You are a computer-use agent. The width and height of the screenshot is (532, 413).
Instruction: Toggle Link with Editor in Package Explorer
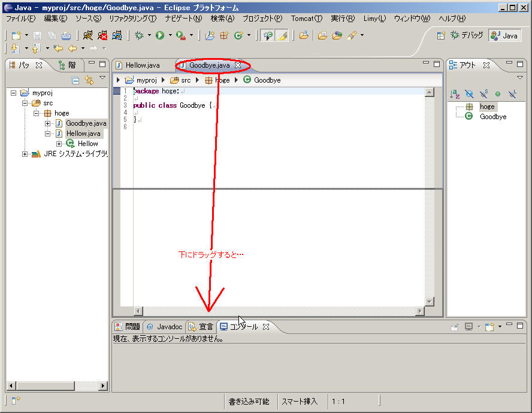89,80
